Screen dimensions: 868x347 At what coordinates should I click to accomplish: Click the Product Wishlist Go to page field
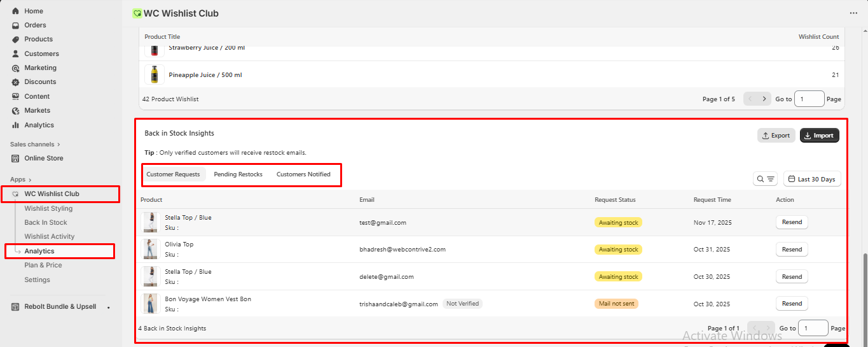click(x=809, y=99)
